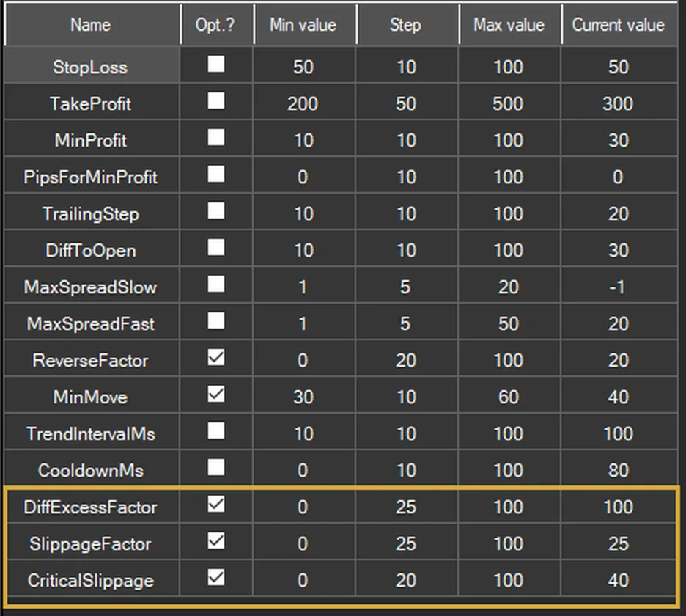
Task: Toggle PipsForMinProfit optimization checkbox
Action: click(x=216, y=175)
